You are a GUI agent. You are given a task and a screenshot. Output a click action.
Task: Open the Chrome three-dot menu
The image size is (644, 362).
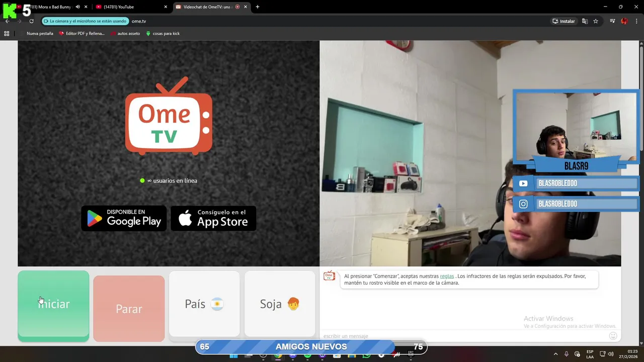click(x=636, y=21)
